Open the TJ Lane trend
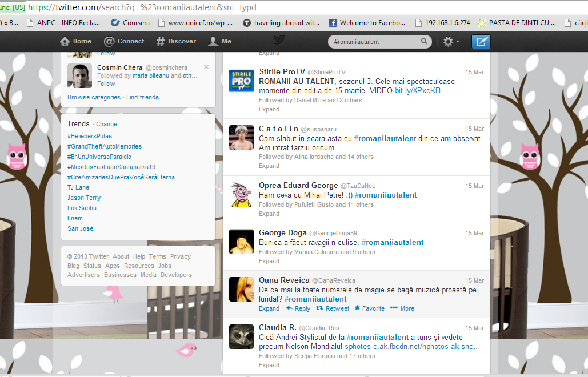This screenshot has width=588, height=377. tap(78, 187)
